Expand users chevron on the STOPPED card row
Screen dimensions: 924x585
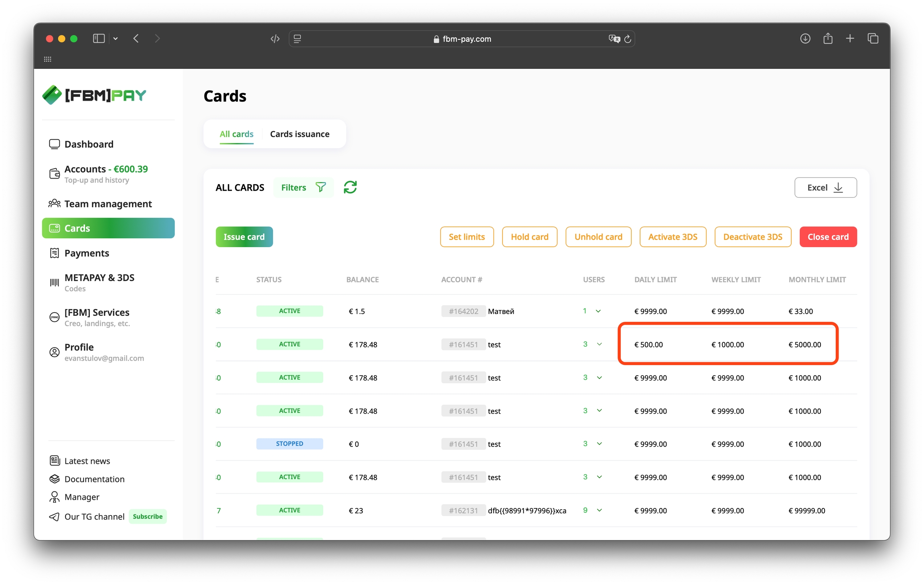tap(599, 444)
